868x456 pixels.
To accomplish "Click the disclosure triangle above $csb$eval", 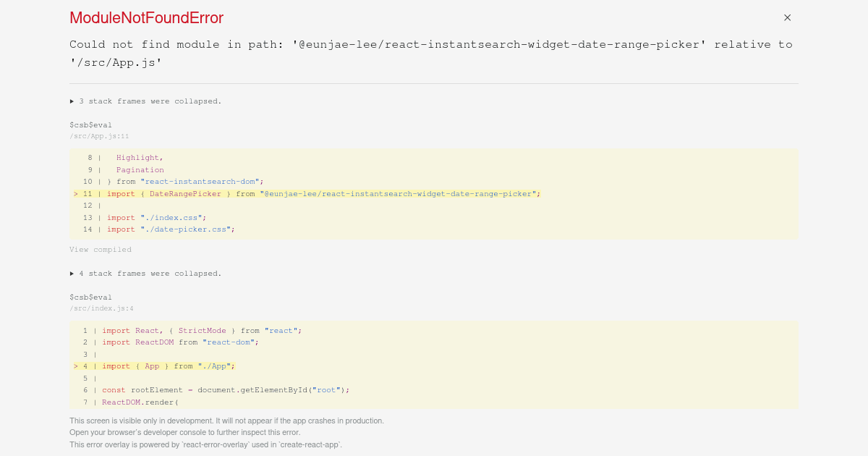I will click(x=72, y=101).
